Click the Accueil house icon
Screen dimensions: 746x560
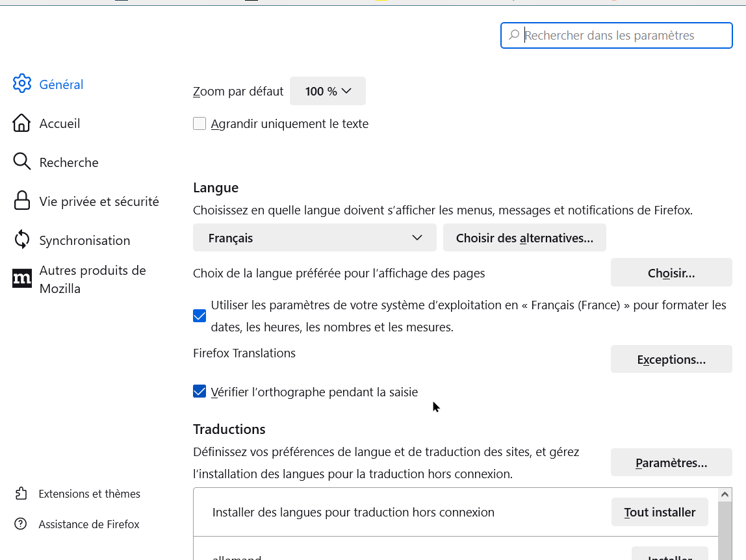tap(22, 123)
